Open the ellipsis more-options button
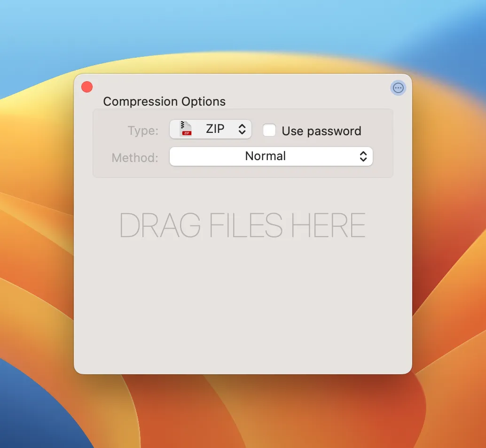The height and width of the screenshot is (448, 486). pyautogui.click(x=398, y=88)
